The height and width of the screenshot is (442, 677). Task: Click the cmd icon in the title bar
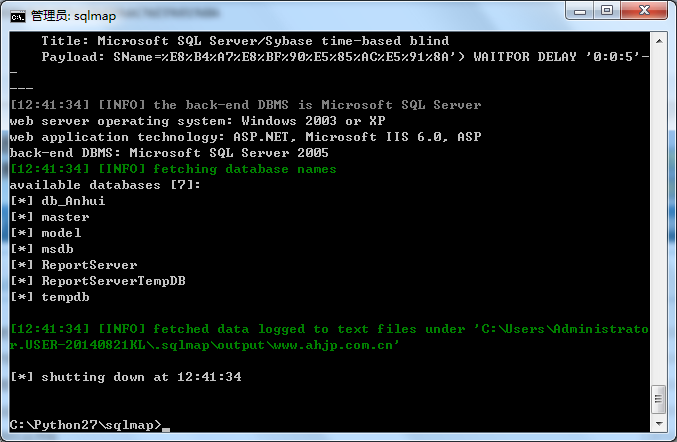[x=18, y=16]
